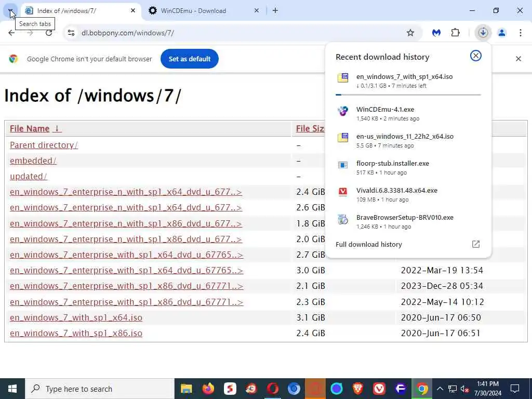Open the embedded/ folder link
This screenshot has width=532, height=399.
coord(33,161)
